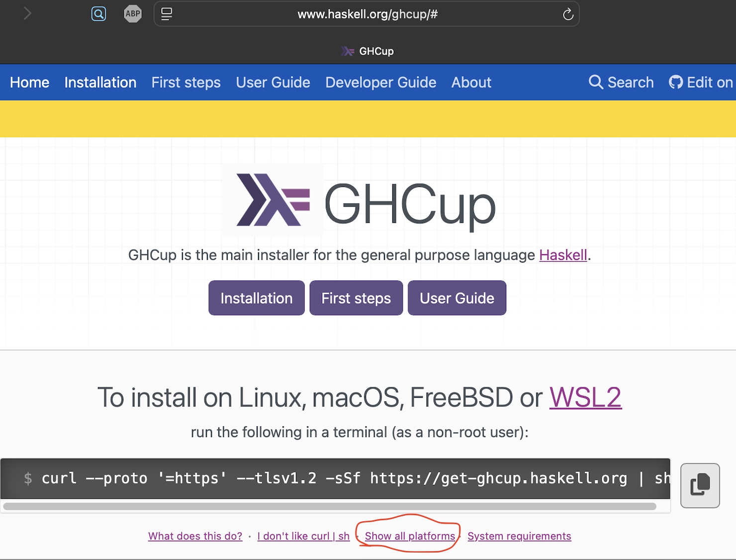Click the browser forward arrow
Viewport: 736px width, 560px height.
click(27, 13)
